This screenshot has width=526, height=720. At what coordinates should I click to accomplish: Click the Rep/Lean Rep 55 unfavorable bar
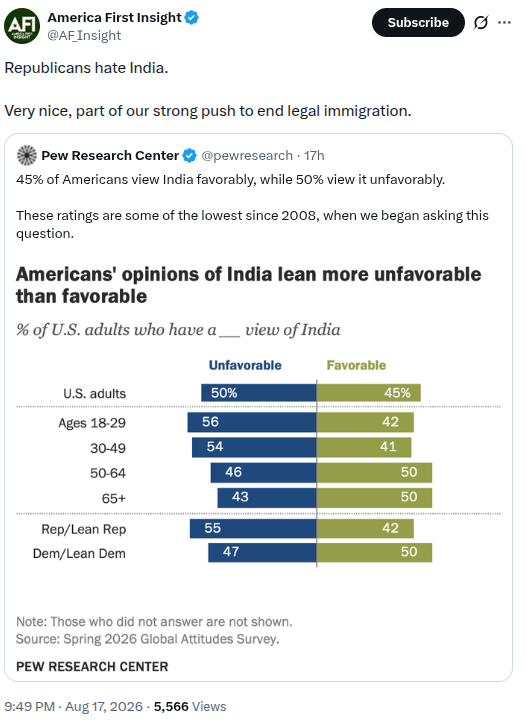coord(253,529)
